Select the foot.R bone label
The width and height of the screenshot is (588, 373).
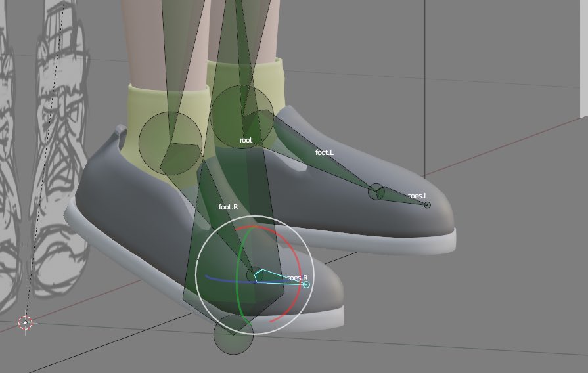(229, 207)
